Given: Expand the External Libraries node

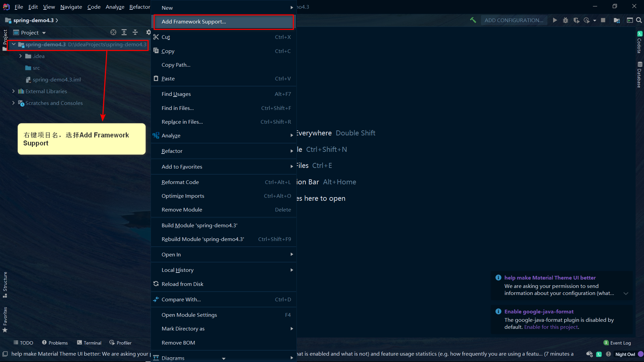Looking at the screenshot, I should pyautogui.click(x=13, y=91).
